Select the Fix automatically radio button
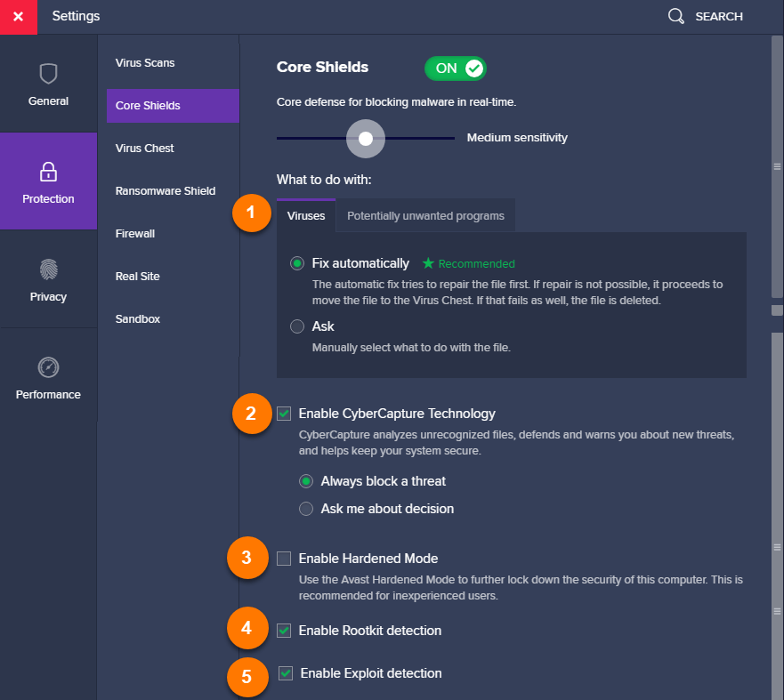 297,263
